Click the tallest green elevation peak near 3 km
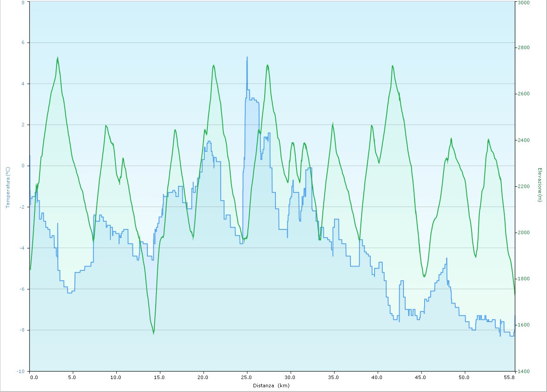Viewport: 547px width, 392px height. click(57, 57)
